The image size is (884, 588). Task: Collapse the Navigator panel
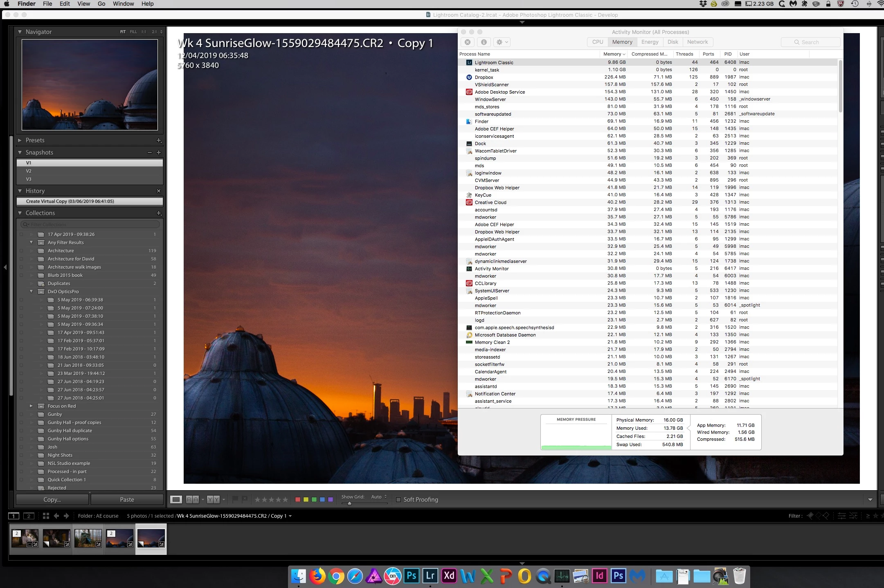point(20,31)
